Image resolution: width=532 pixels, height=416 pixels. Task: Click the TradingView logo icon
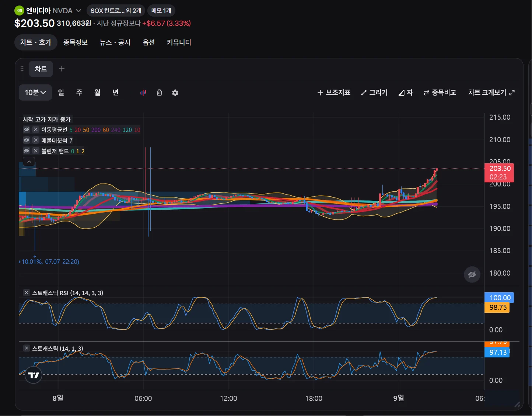point(34,375)
